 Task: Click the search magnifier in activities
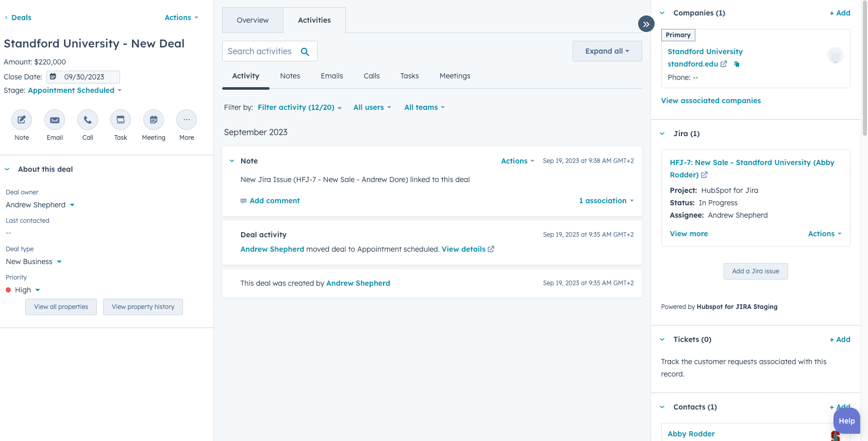(x=305, y=52)
